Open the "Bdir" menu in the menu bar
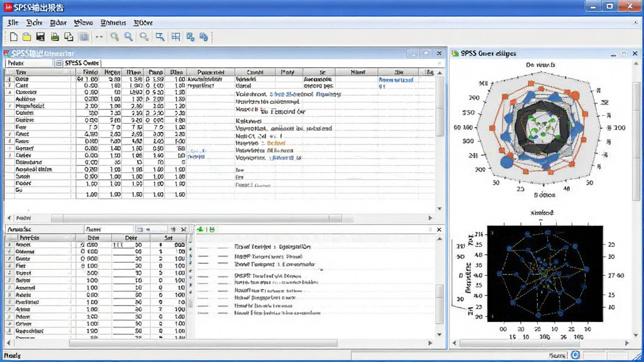The image size is (644, 362). pos(34,23)
